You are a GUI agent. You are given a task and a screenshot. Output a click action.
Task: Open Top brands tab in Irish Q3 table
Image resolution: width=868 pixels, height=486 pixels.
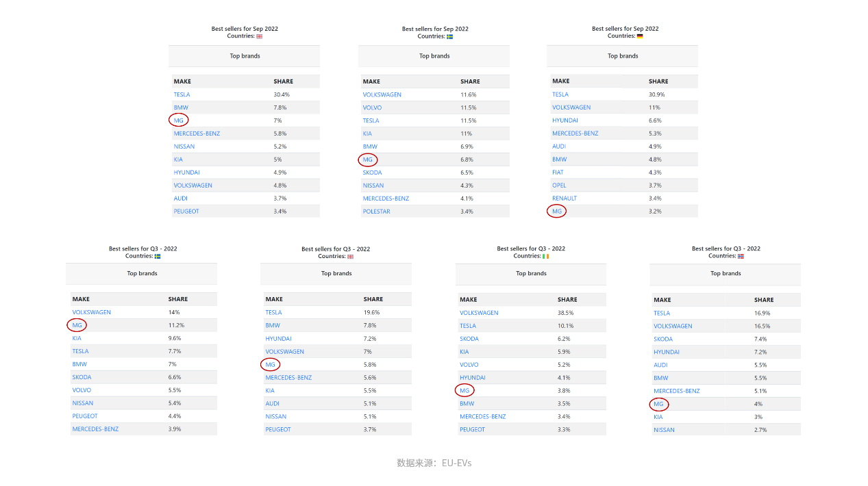(531, 274)
